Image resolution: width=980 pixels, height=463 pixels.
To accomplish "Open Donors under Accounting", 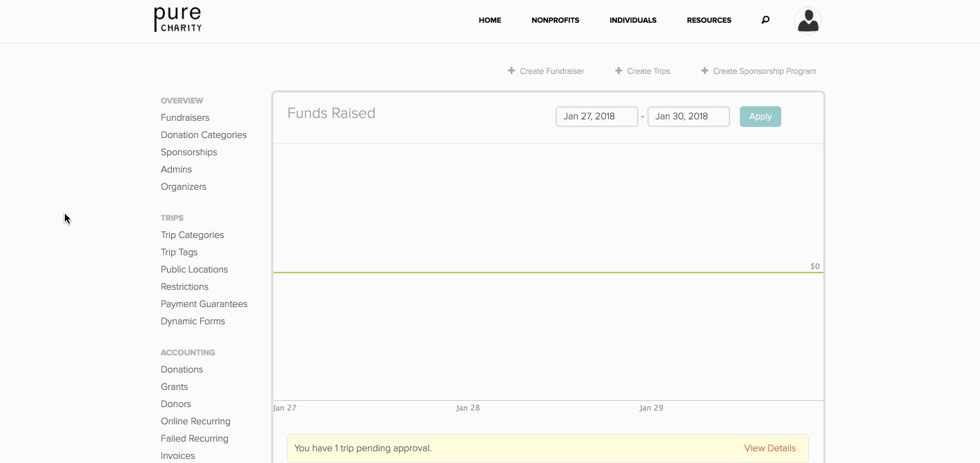I will click(176, 404).
